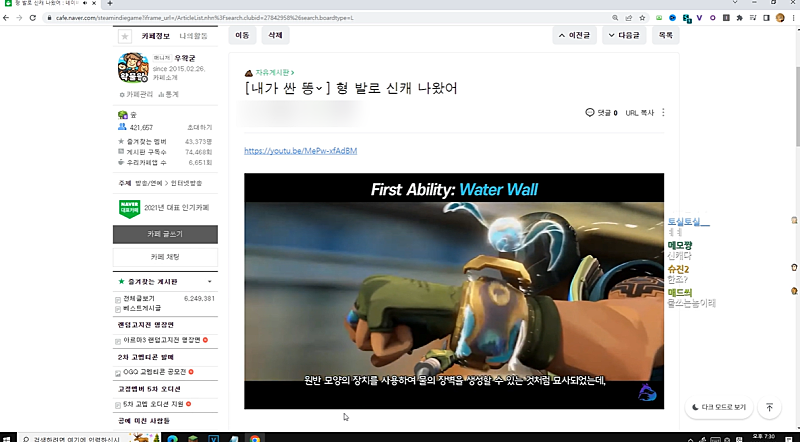Viewport: 800px width, 442px height.
Task: Open the 왁물원 cafe profile image
Action: (x=133, y=67)
